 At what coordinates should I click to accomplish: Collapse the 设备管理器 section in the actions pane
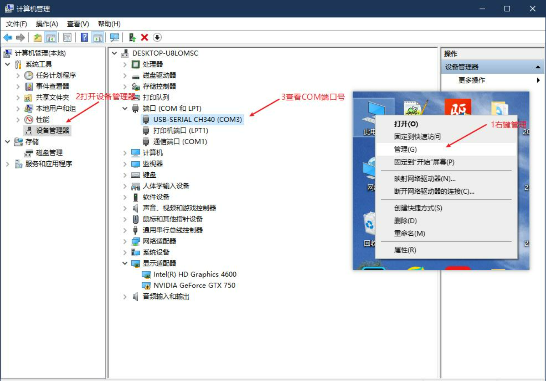click(538, 67)
